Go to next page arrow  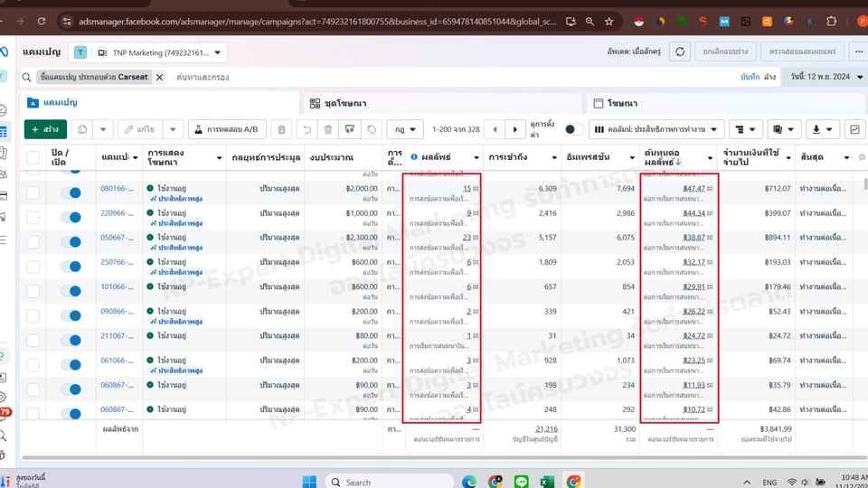514,129
